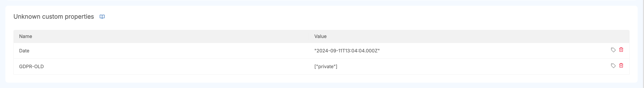The image size is (644, 88).
Task: Click the Unknown custom properties heading
Action: (x=53, y=17)
